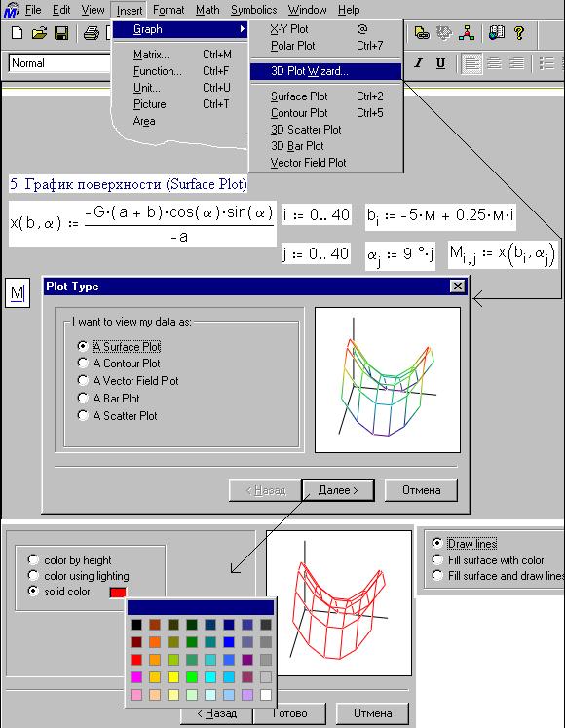This screenshot has height=728, width=565.
Task: Click the Print icon in the toolbar
Action: coord(92,33)
